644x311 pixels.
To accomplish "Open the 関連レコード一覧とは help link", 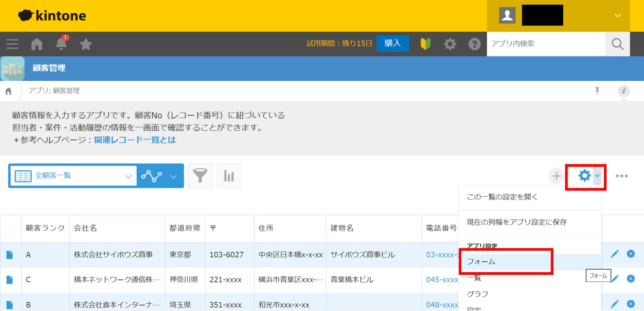I will click(135, 140).
